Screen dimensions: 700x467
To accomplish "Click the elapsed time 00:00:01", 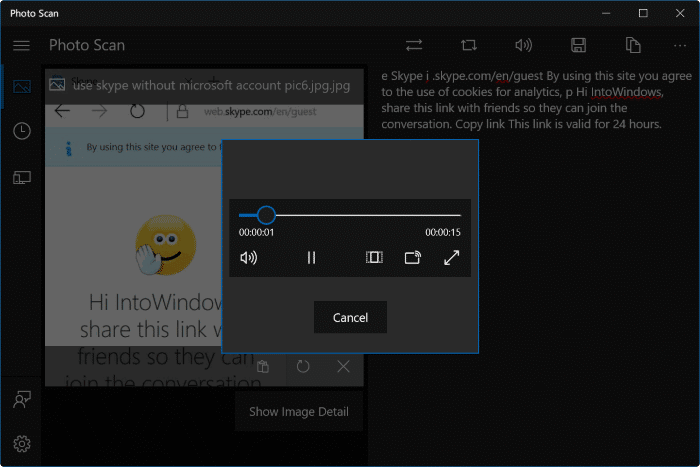I will pyautogui.click(x=256, y=232).
